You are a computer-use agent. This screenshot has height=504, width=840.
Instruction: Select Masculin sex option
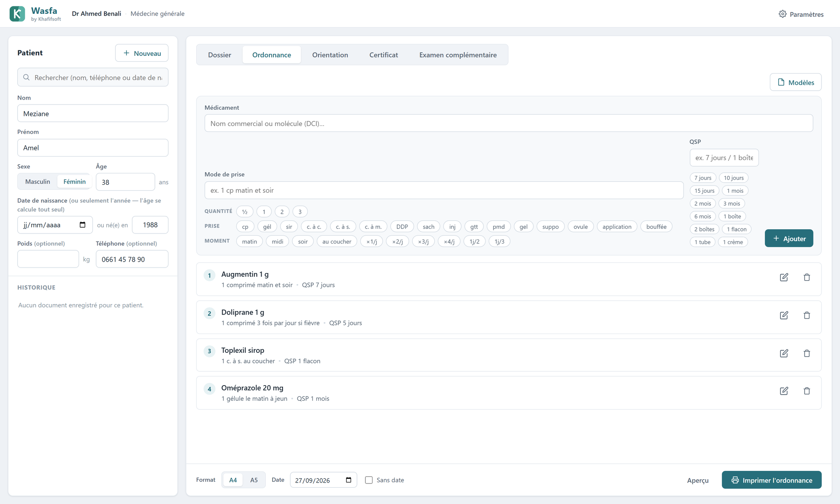[37, 181]
